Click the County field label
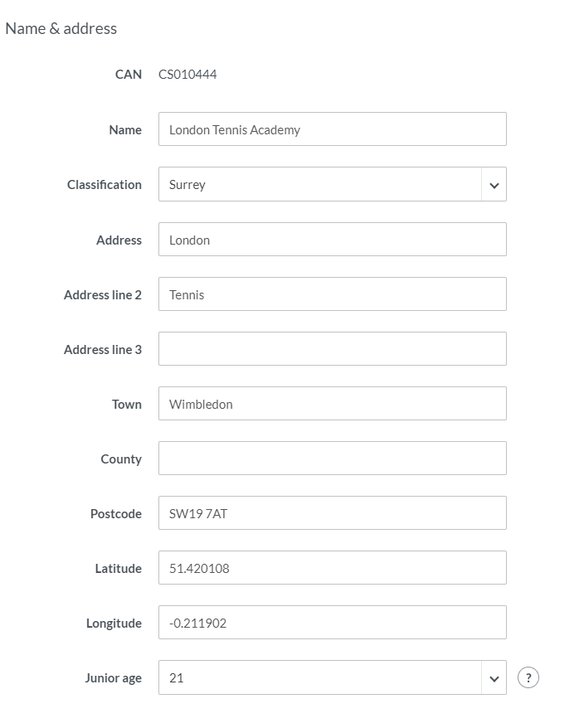Screen dimensions: 579x728 tap(121, 459)
